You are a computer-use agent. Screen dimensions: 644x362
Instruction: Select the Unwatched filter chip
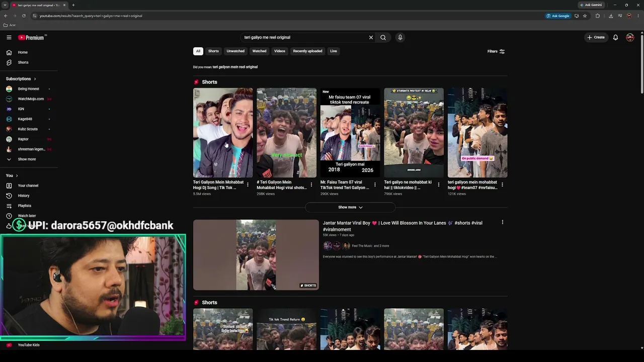point(235,51)
